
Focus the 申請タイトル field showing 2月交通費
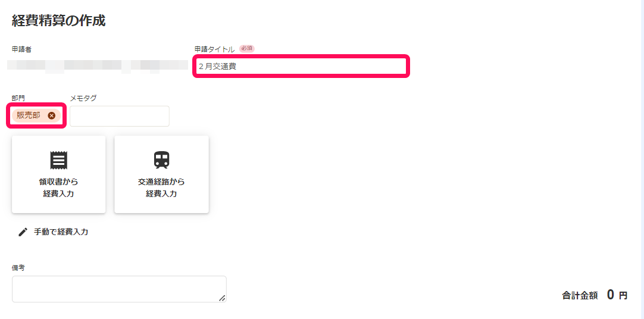coord(301,66)
